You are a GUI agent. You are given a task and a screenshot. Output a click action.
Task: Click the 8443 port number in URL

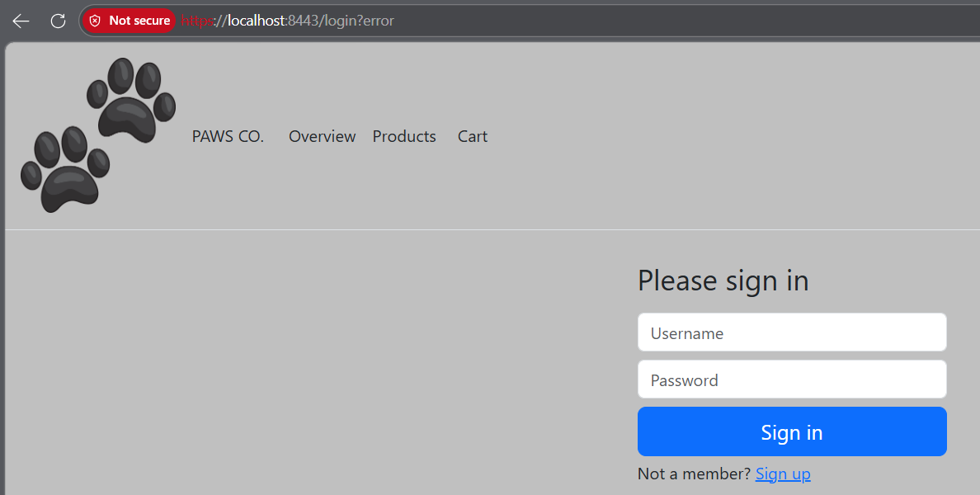point(303,21)
